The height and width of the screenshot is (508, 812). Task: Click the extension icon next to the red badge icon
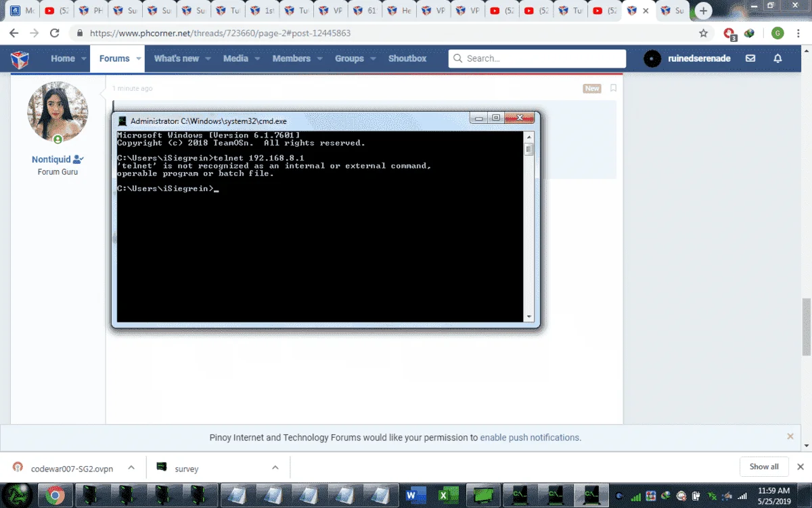[749, 33]
